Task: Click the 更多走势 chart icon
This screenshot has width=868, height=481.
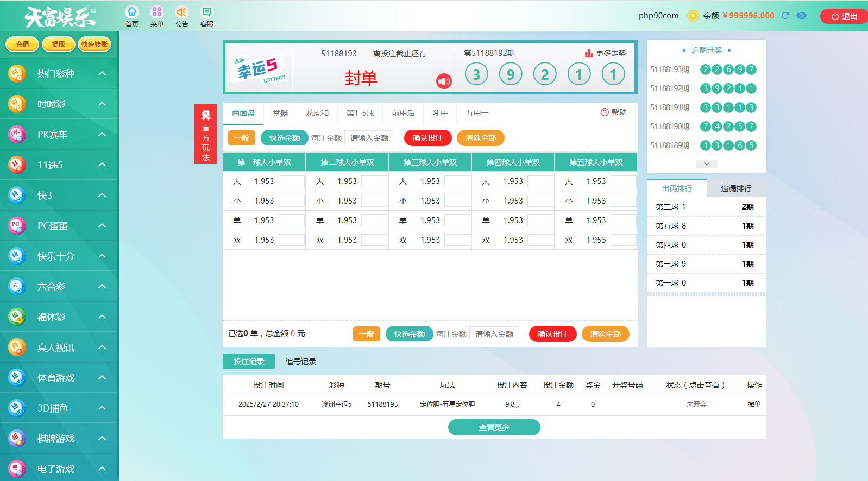Action: tap(589, 53)
